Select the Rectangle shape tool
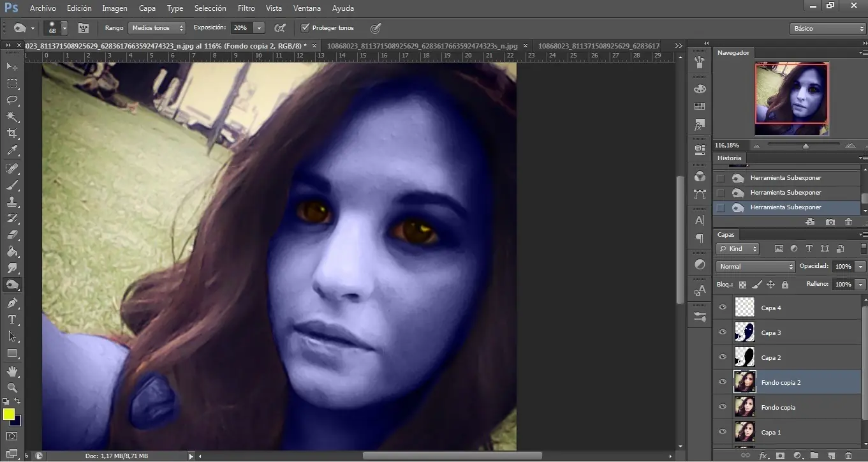The height and width of the screenshot is (462, 868). 12,353
